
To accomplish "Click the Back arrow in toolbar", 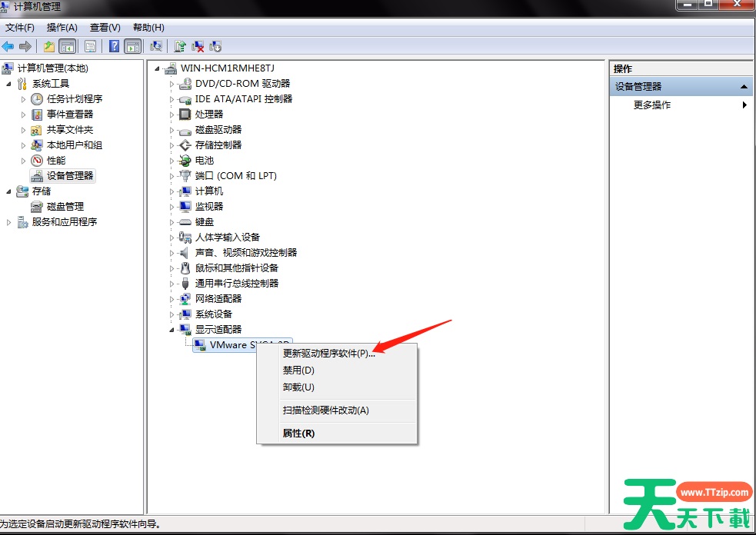I will click(x=8, y=46).
